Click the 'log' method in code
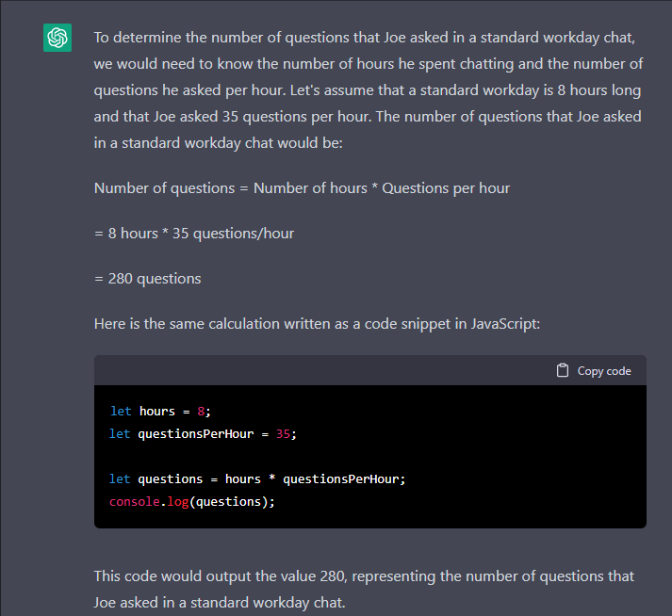The image size is (672, 616). pos(178,502)
